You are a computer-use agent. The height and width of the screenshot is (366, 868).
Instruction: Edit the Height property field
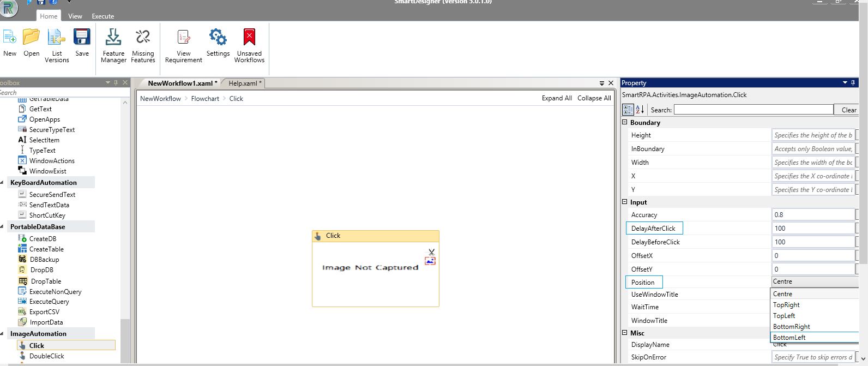[813, 135]
